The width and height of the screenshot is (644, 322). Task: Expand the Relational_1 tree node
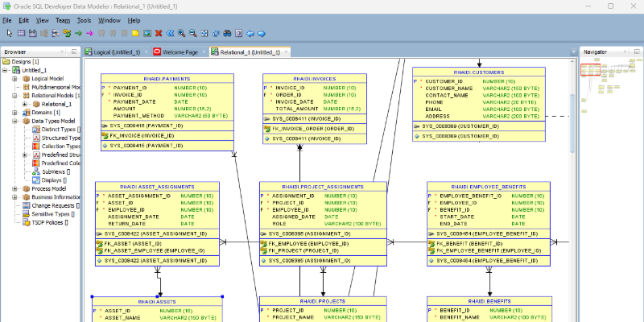pyautogui.click(x=25, y=104)
